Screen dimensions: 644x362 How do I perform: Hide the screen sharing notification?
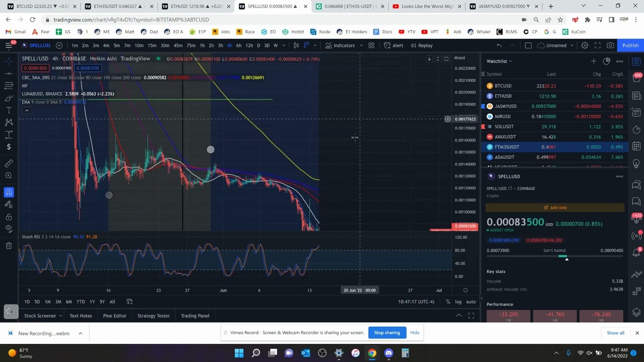[415, 332]
